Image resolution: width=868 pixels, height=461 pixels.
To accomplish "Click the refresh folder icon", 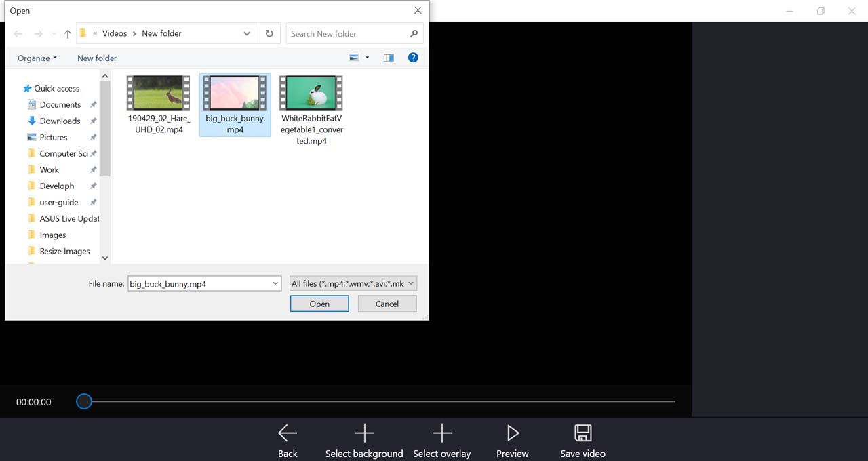I will coord(269,33).
